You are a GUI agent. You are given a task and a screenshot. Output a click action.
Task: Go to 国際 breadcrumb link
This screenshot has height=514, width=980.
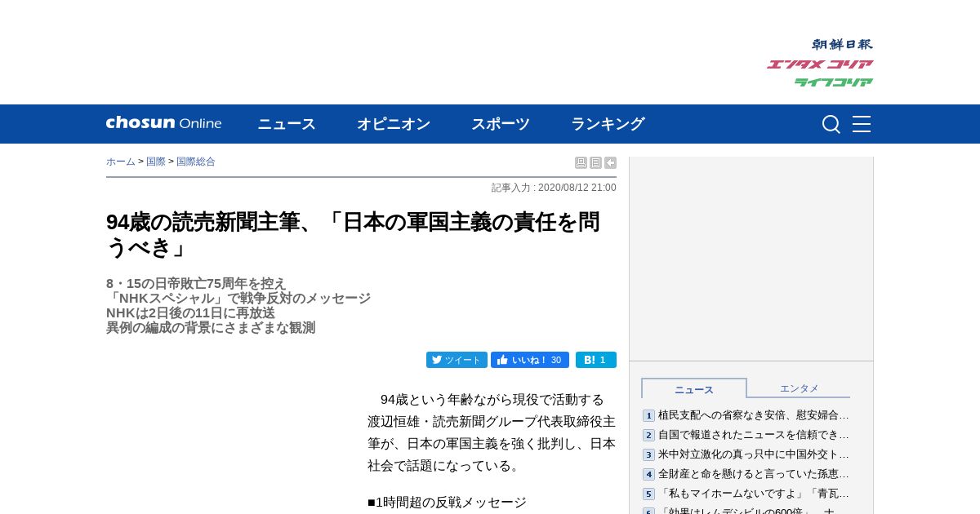156,162
